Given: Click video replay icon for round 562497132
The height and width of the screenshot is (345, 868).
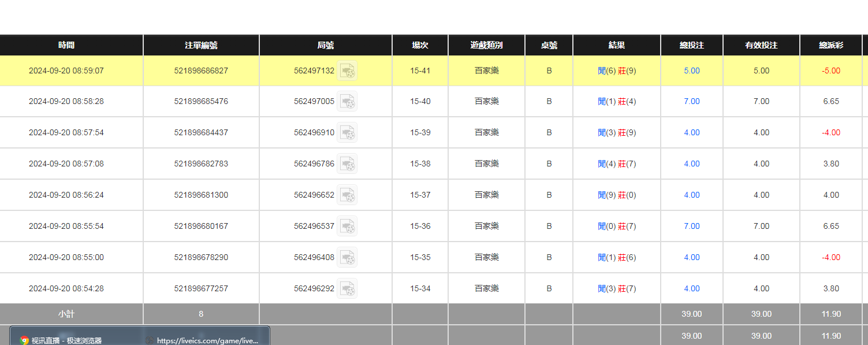Looking at the screenshot, I should [347, 71].
